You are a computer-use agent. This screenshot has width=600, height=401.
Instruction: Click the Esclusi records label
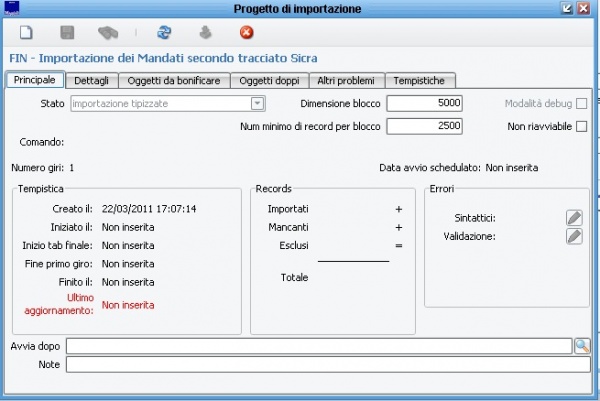point(293,246)
